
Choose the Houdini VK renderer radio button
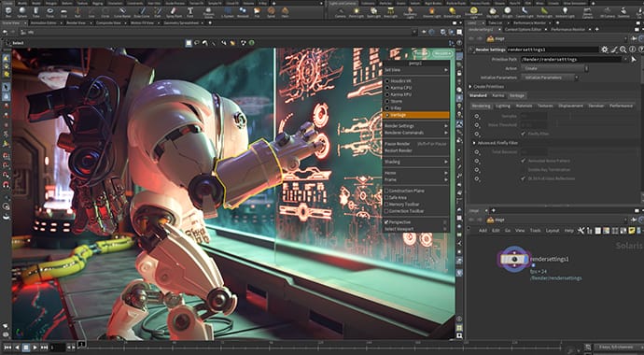(x=387, y=81)
